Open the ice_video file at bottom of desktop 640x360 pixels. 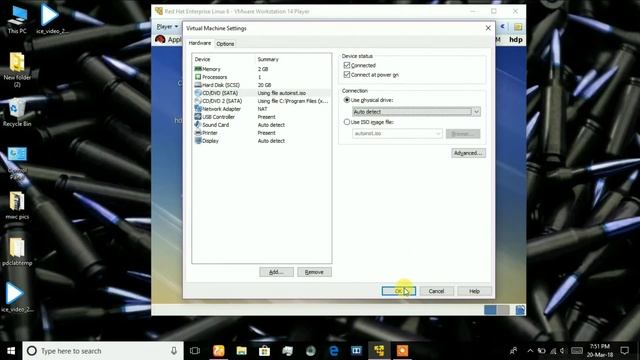click(16, 297)
